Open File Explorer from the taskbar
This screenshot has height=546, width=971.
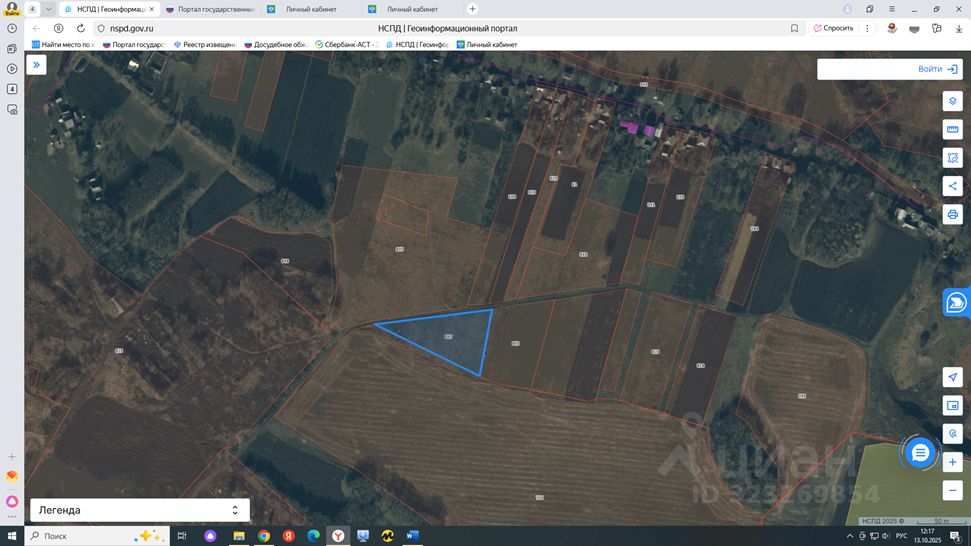coord(239,536)
